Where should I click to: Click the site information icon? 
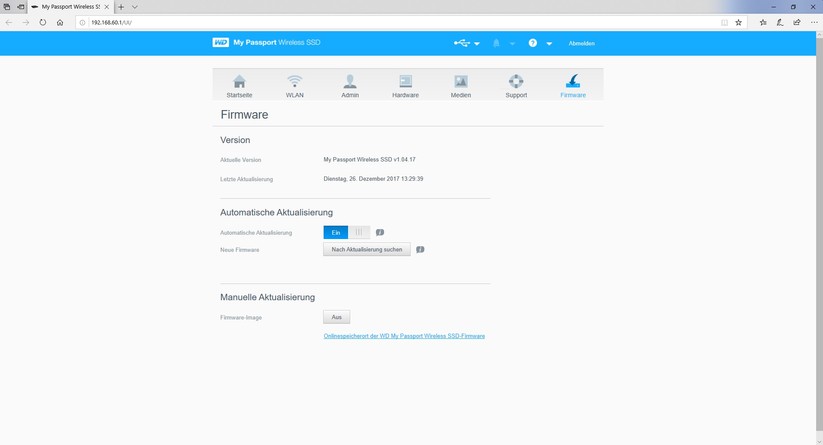click(82, 23)
